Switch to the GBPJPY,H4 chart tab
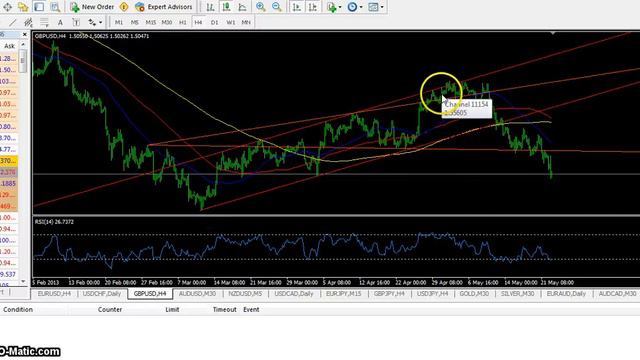640x360 pixels. [389, 293]
